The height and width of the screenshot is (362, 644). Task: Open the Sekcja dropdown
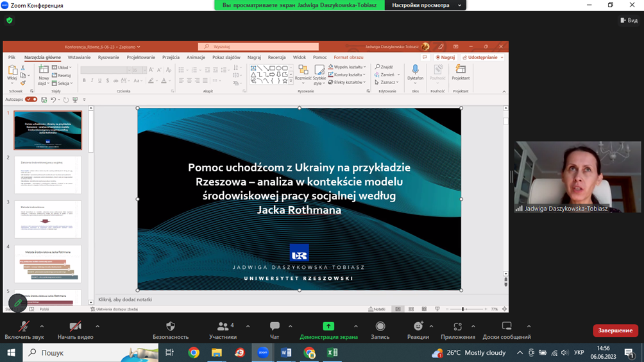click(62, 83)
